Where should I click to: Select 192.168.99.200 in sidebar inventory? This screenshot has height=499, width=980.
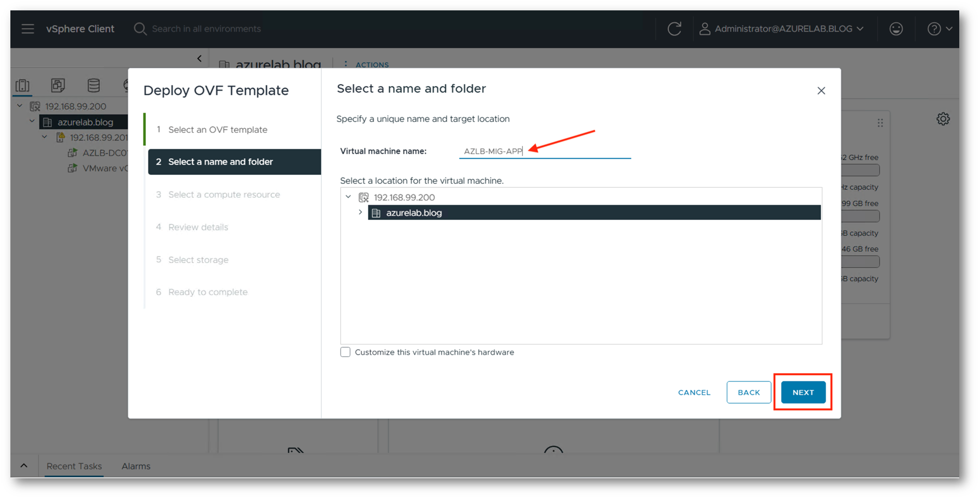coord(76,106)
